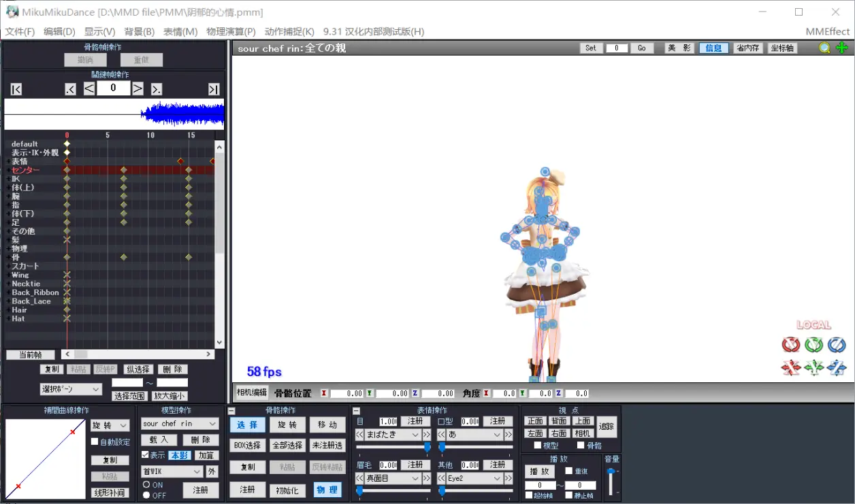Open the Eye2 other morph dropdown
The image size is (855, 504).
tap(474, 478)
